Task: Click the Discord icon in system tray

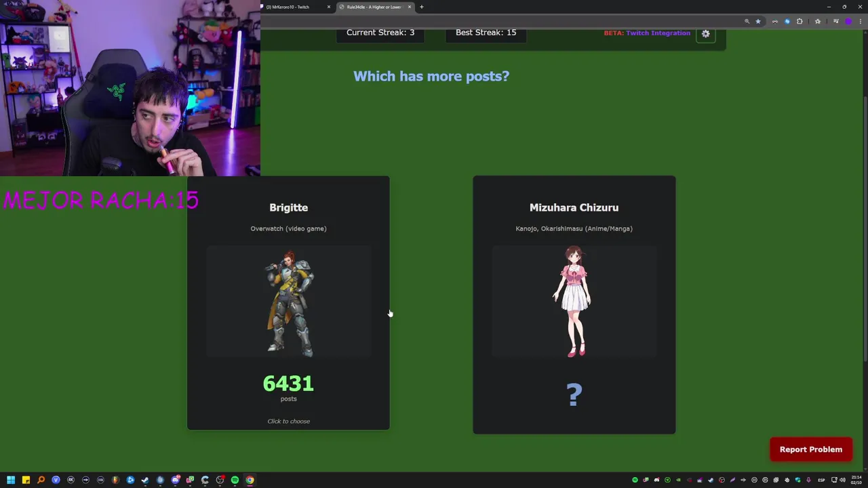Action: pyautogui.click(x=656, y=480)
